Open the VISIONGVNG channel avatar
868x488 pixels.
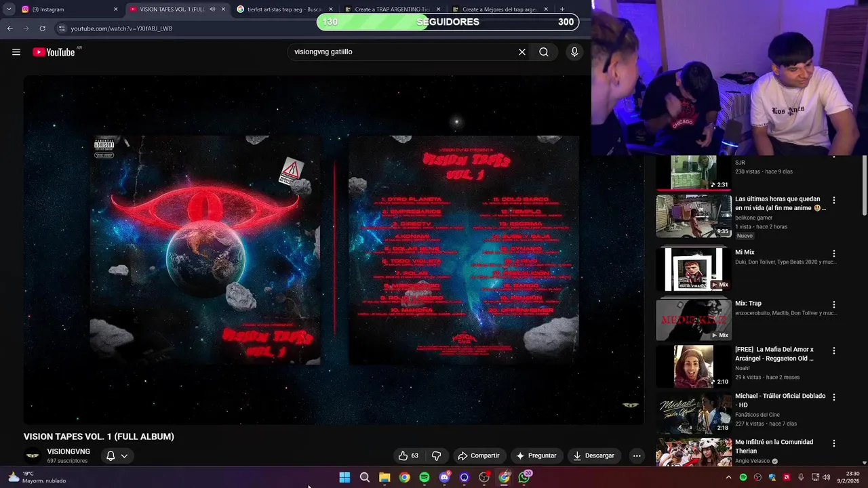click(x=32, y=455)
